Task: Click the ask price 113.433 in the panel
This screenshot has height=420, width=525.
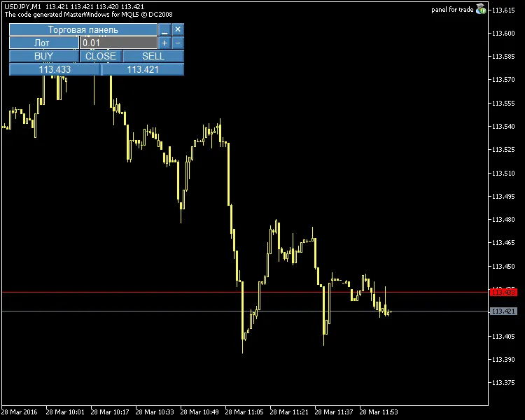Action: (55, 69)
